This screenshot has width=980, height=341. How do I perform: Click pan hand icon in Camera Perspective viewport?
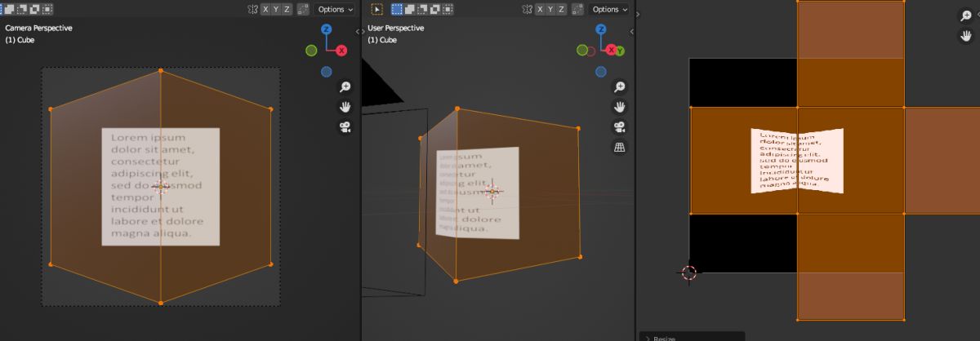click(345, 107)
